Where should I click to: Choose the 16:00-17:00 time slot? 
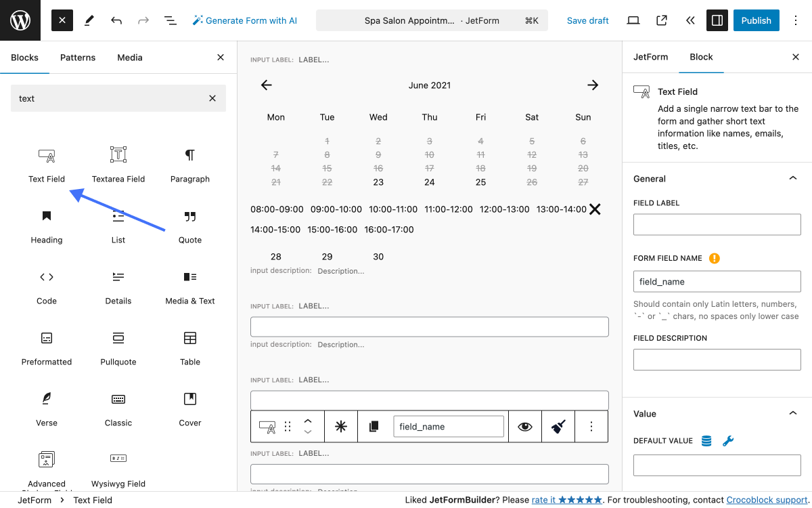(x=389, y=230)
